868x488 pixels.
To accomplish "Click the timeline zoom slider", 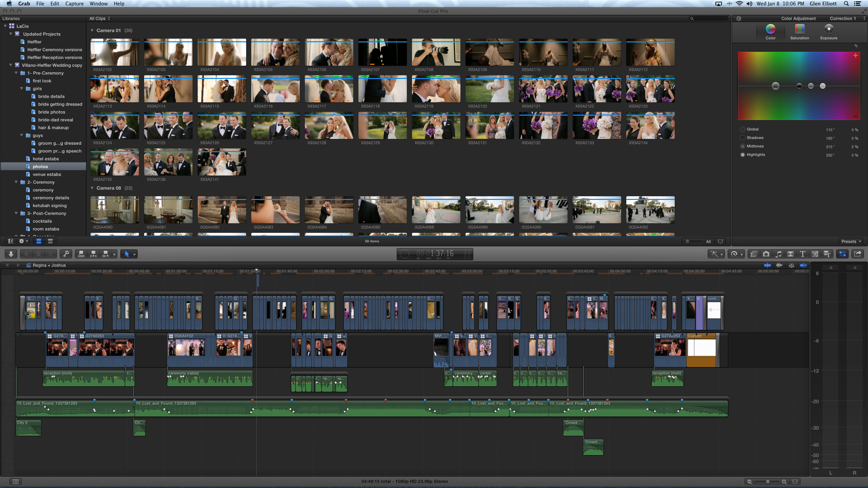I will click(x=767, y=482).
